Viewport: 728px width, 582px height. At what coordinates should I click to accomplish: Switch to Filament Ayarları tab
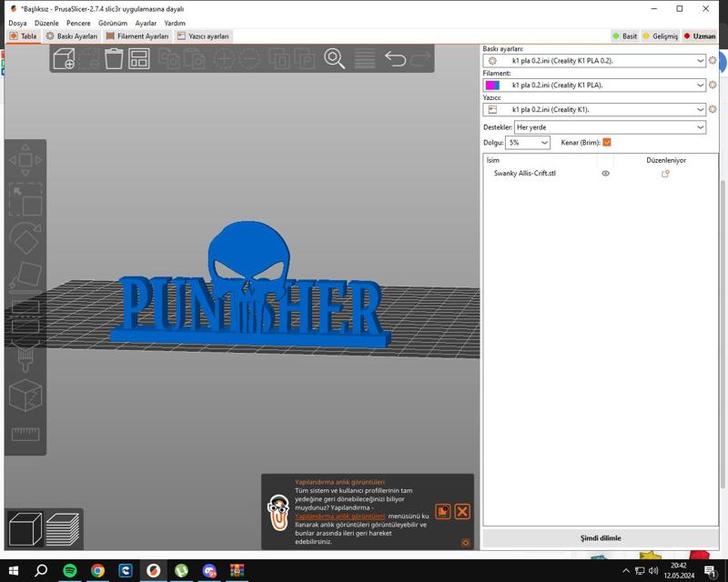tap(137, 36)
